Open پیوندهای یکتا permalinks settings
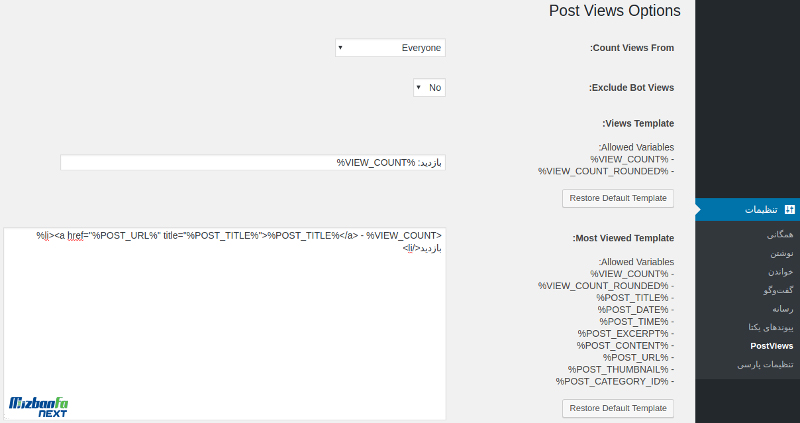The width and height of the screenshot is (800, 423). [x=771, y=328]
